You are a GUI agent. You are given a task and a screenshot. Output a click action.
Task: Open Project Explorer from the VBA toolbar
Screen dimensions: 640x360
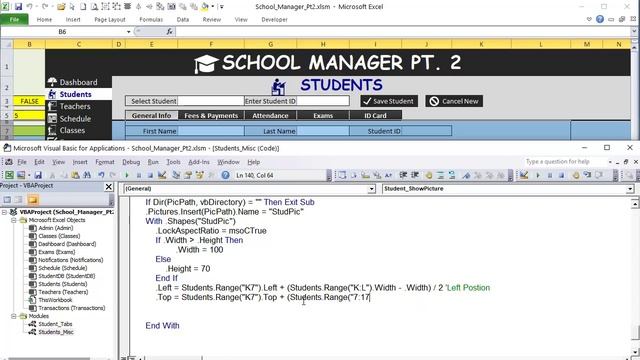pyautogui.click(x=176, y=175)
